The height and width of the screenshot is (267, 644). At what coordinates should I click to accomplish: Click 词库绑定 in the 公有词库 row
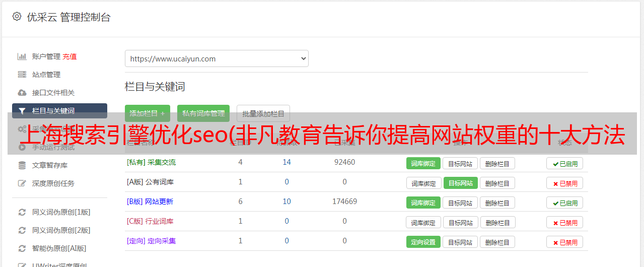[423, 183]
